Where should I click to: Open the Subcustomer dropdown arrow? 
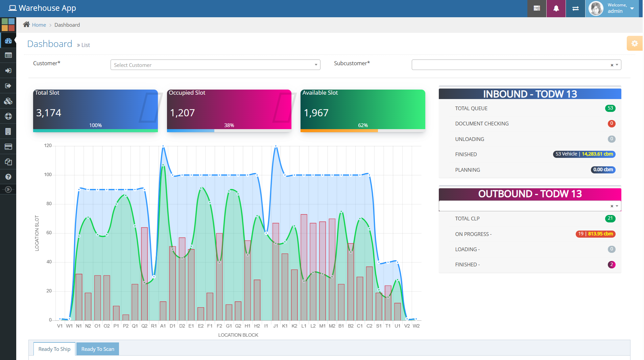coord(617,65)
